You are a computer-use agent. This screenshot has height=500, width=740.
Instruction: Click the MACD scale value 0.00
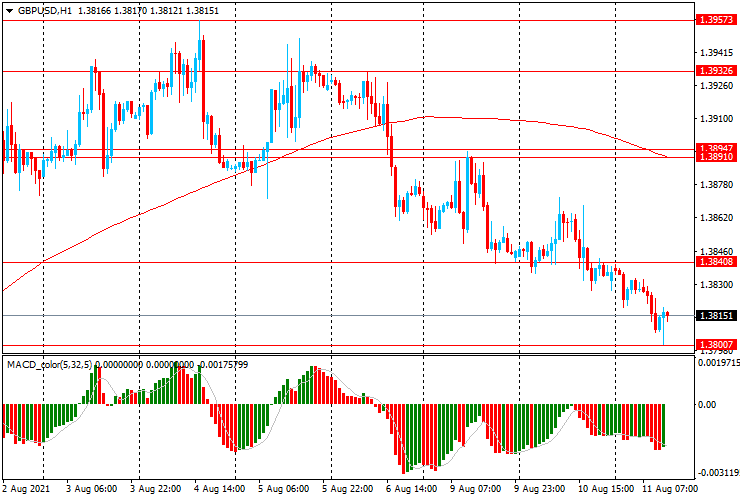(x=707, y=405)
